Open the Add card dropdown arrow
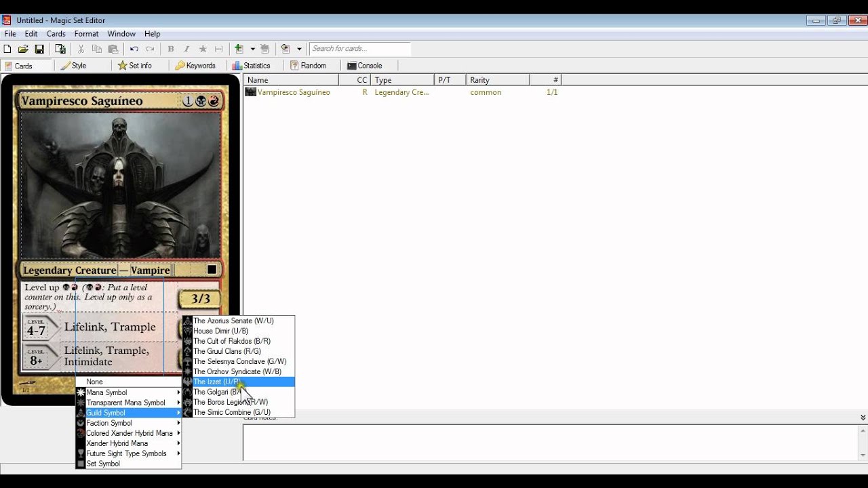Image resolution: width=868 pixels, height=488 pixels. pyautogui.click(x=252, y=49)
